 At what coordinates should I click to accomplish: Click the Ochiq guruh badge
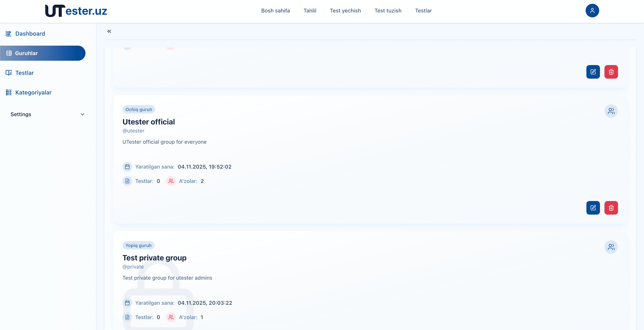pos(139,109)
